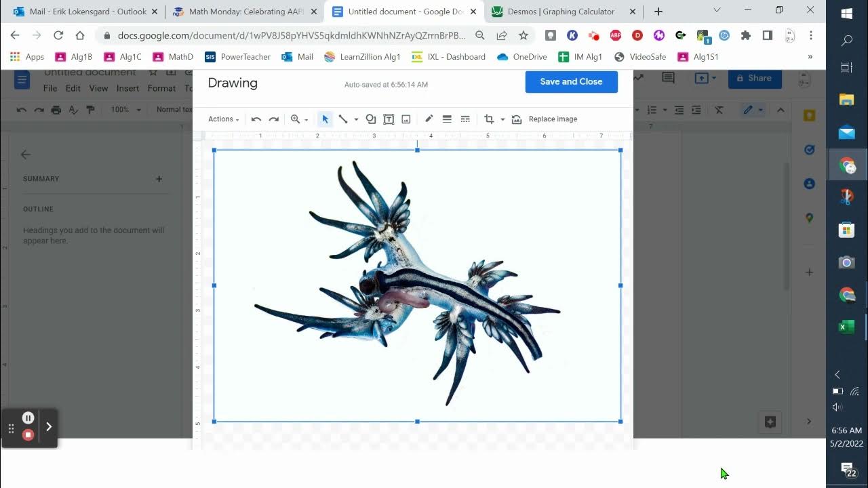Open File Explorer from the taskbar
This screenshot has width=868, height=488.
tap(847, 100)
